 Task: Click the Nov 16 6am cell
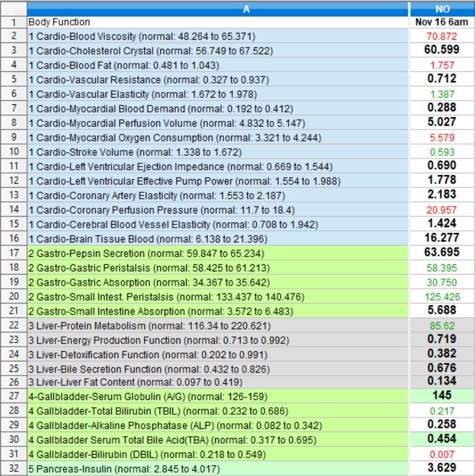[441, 23]
